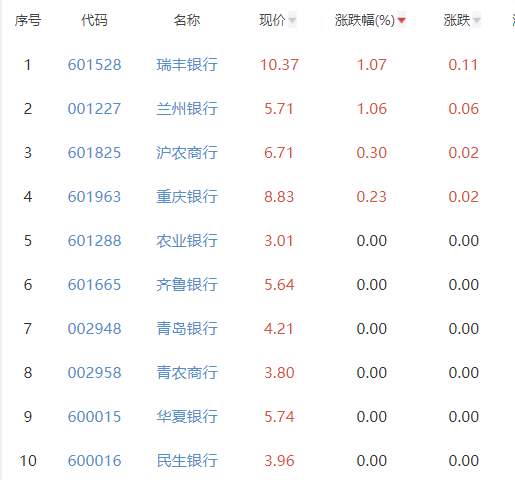515x480 pixels.
Task: Click the 代码 column header
Action: pos(94,20)
